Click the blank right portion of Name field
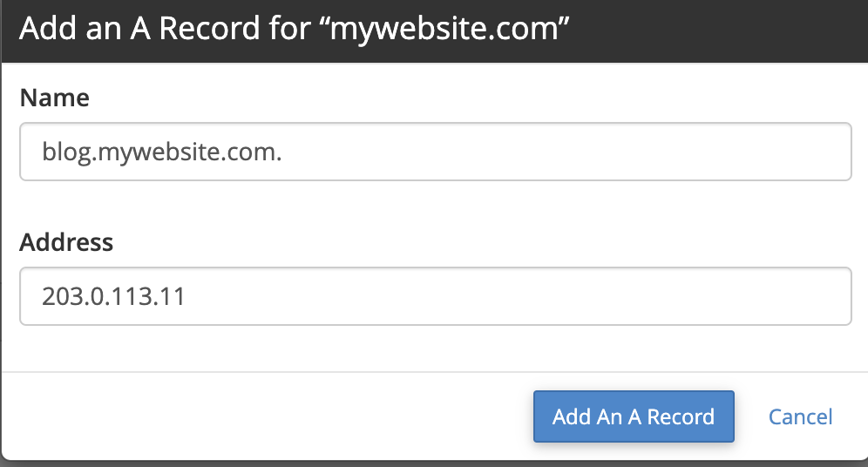Image resolution: width=868 pixels, height=467 pixels. (610, 152)
